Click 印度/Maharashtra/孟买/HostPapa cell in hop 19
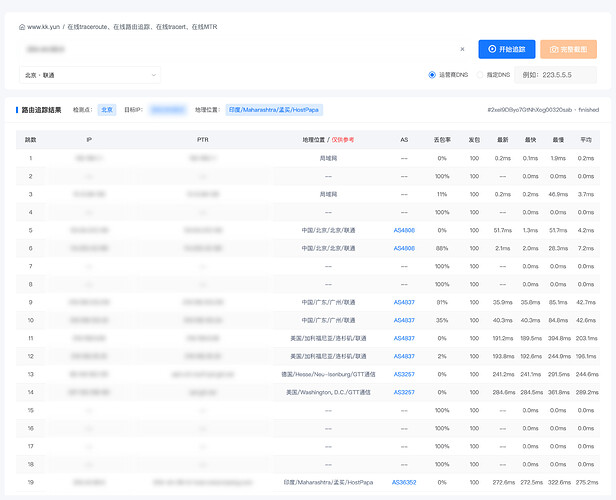The width and height of the screenshot is (616, 500). (328, 482)
